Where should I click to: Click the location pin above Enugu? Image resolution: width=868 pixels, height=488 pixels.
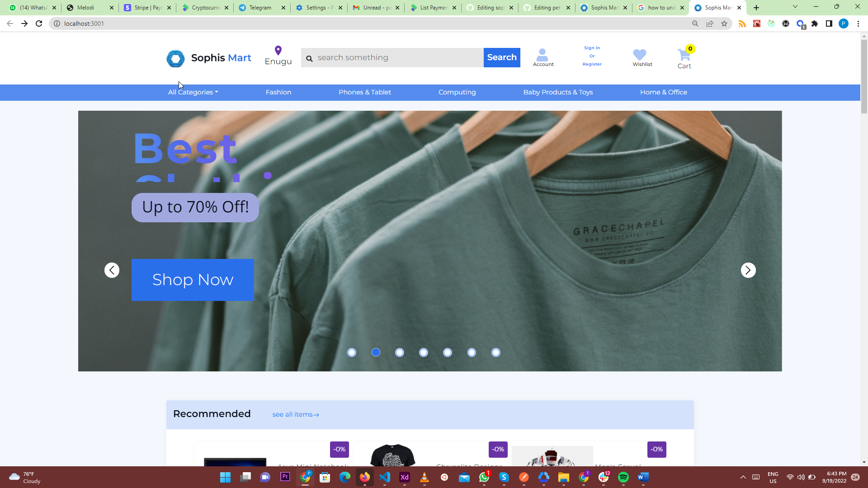(x=278, y=50)
